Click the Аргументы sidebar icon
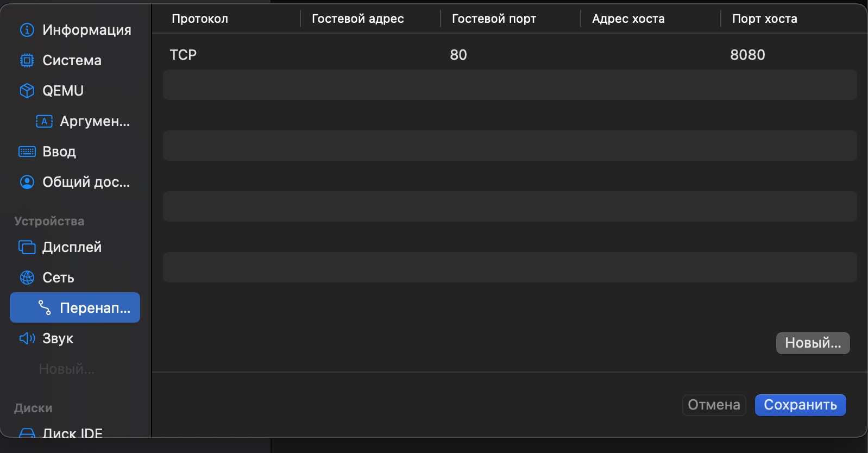The width and height of the screenshot is (868, 453). (x=44, y=121)
